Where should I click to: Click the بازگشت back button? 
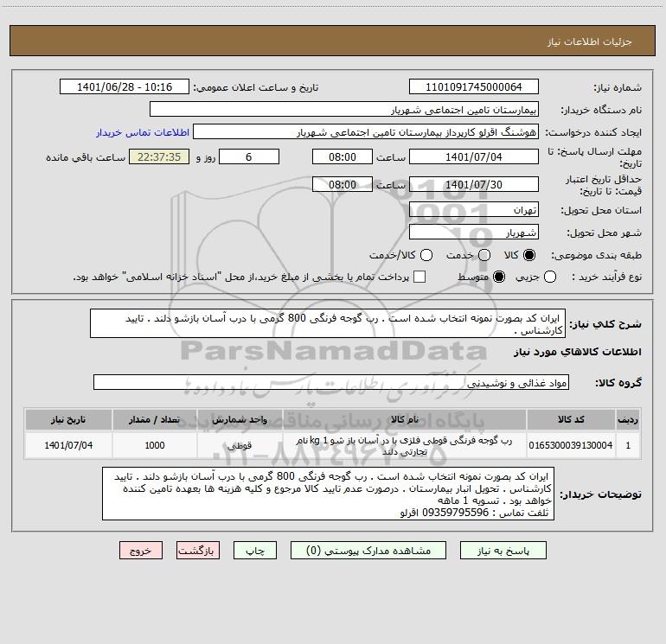198,551
